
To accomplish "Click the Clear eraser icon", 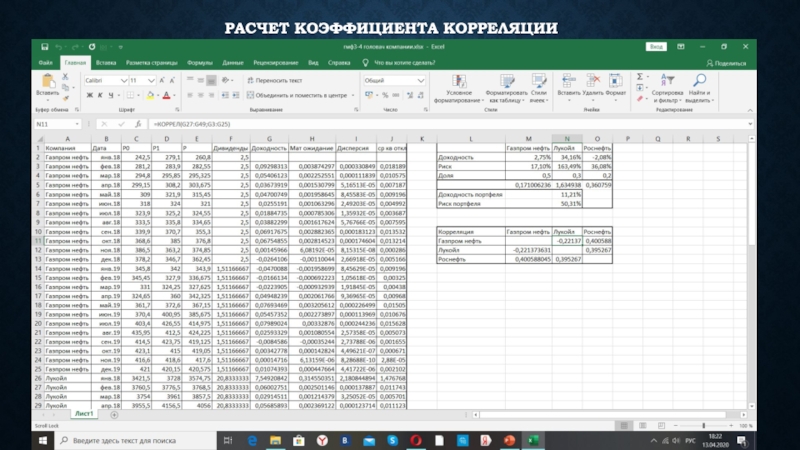I will tap(640, 98).
